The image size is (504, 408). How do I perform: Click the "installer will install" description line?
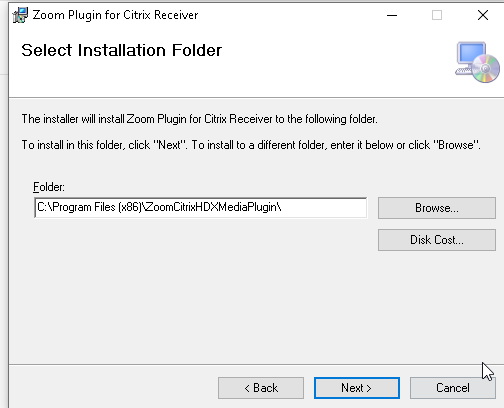[199, 119]
